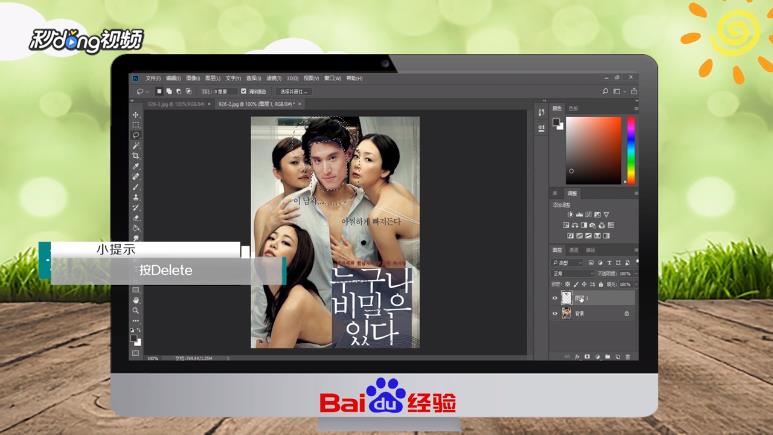Open the last menu in menu bar

click(x=354, y=78)
